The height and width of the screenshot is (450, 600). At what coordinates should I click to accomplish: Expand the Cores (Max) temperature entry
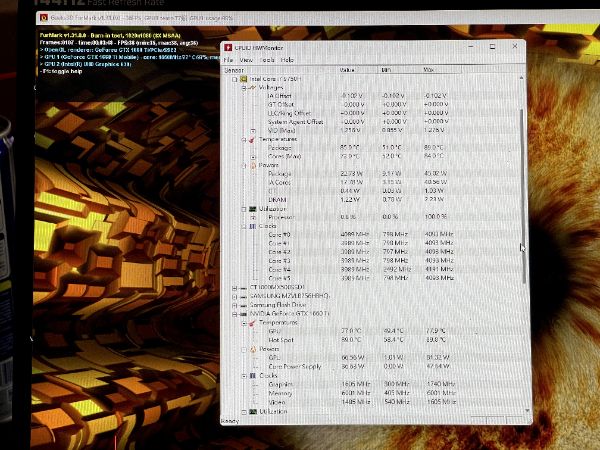click(253, 157)
